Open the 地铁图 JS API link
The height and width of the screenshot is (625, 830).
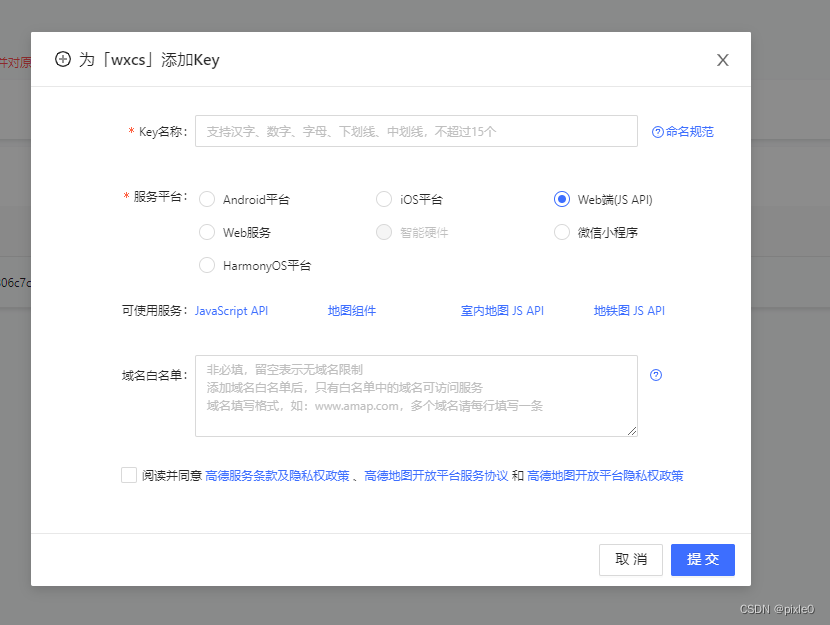pyautogui.click(x=629, y=311)
